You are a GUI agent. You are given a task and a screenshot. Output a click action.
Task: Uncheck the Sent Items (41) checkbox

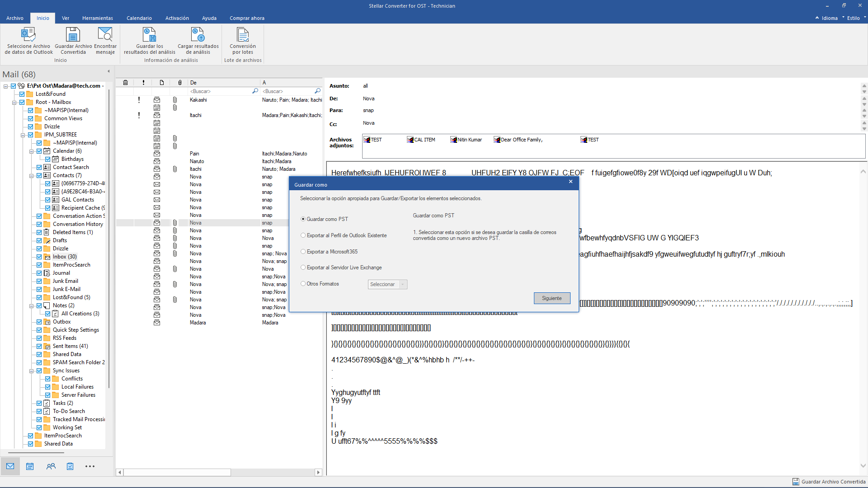point(39,346)
